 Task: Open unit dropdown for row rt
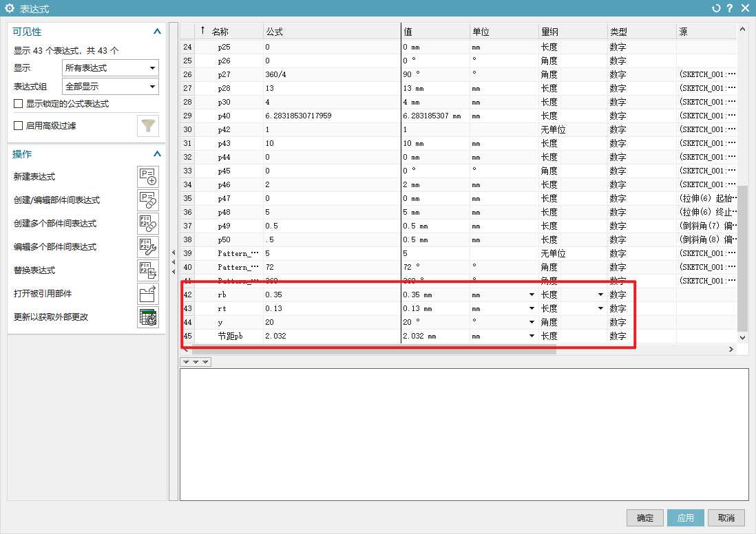532,308
